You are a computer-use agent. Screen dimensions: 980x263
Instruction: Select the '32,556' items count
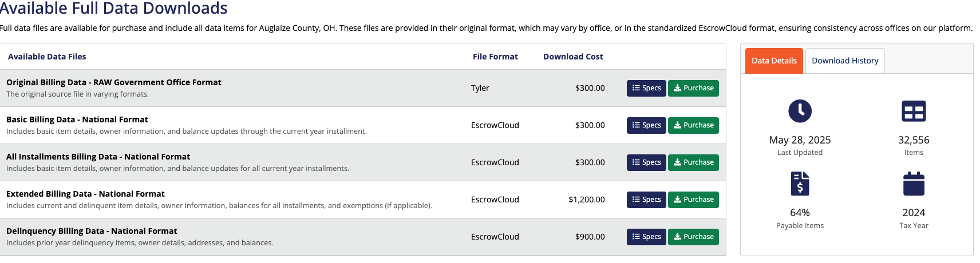tap(914, 140)
